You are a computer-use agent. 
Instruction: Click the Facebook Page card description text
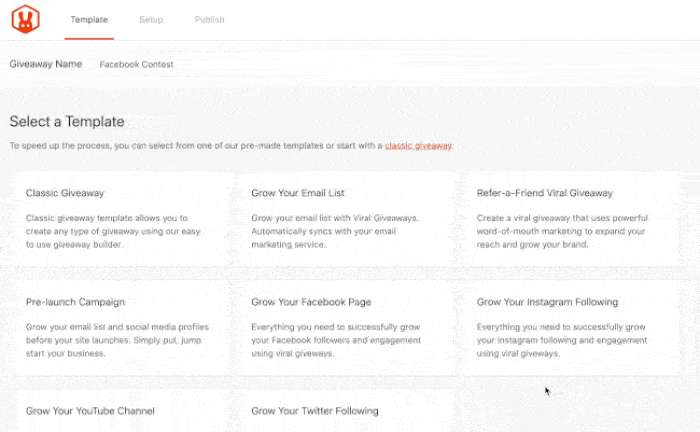343,338
